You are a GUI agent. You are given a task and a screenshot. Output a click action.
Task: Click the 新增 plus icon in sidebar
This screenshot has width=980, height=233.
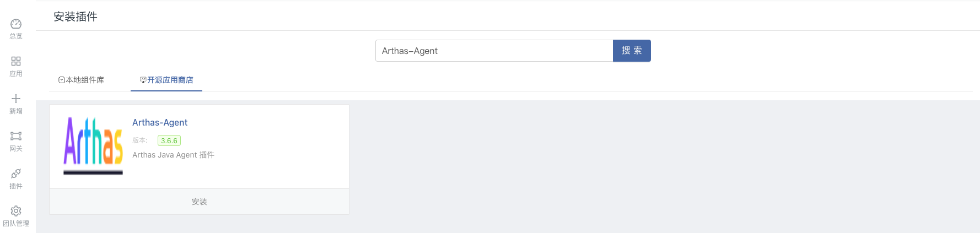pos(16,99)
